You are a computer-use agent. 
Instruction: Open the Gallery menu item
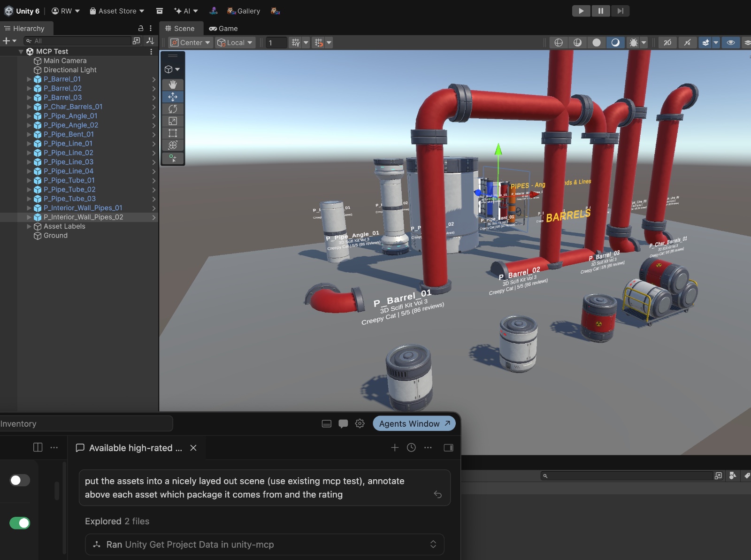tap(244, 11)
